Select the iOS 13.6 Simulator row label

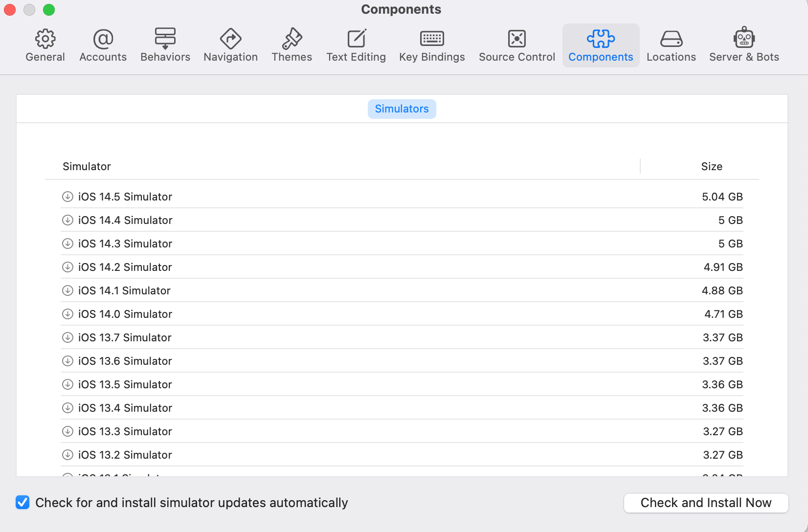coord(125,361)
